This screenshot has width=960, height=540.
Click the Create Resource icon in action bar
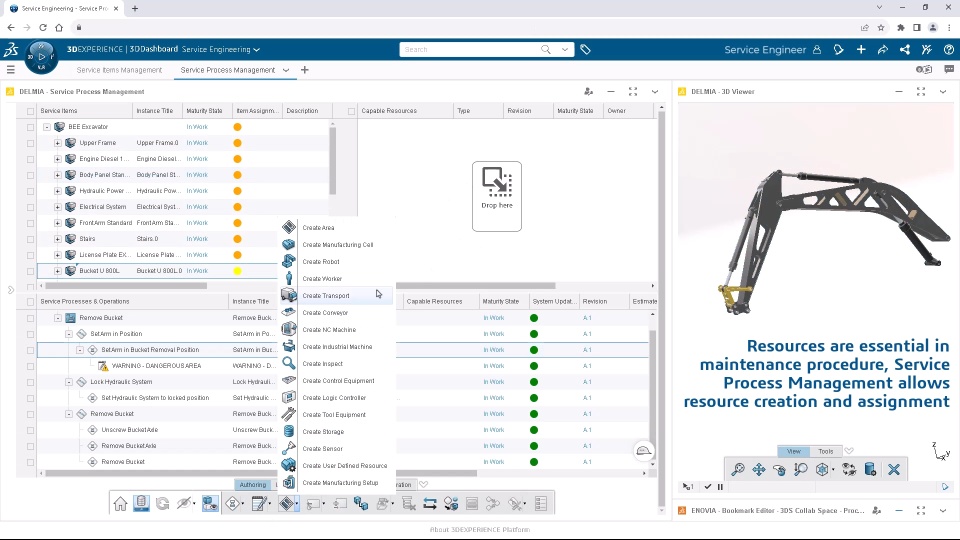[287, 504]
